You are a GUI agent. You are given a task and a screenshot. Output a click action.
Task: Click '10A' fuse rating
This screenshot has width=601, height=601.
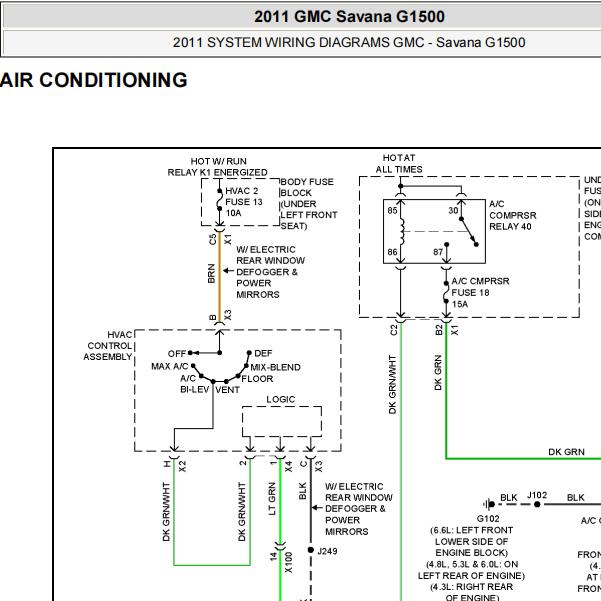tap(233, 213)
